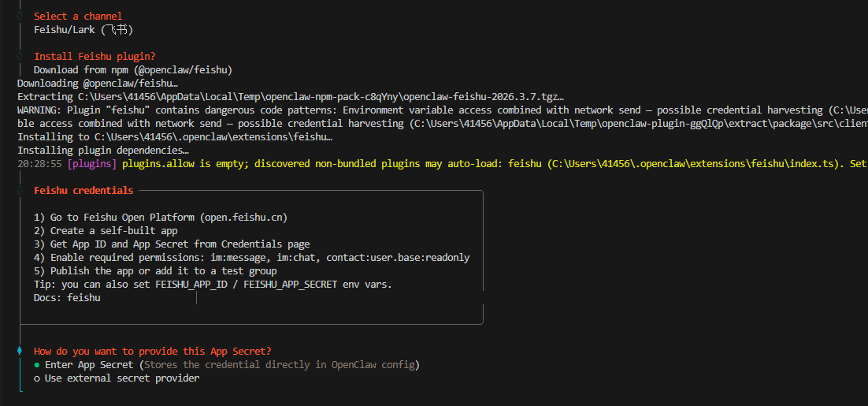This screenshot has height=406, width=868.
Task: Click step 5 Publish the app line
Action: pos(155,271)
